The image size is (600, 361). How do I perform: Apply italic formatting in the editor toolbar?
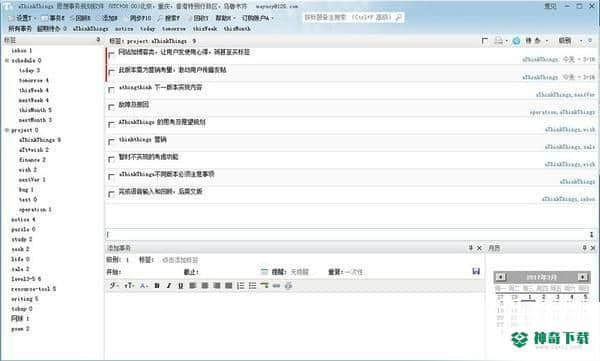(169, 286)
